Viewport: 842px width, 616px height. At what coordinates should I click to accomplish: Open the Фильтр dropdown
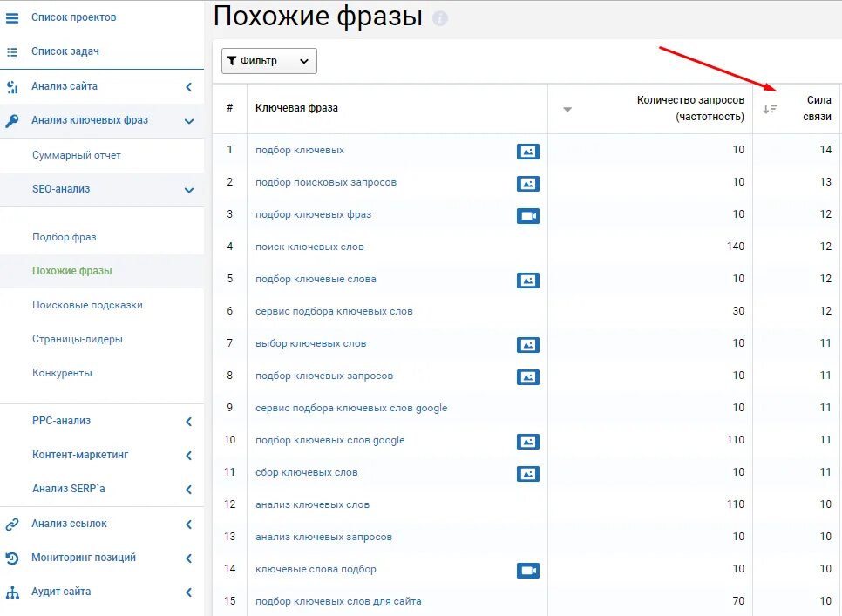click(x=269, y=61)
